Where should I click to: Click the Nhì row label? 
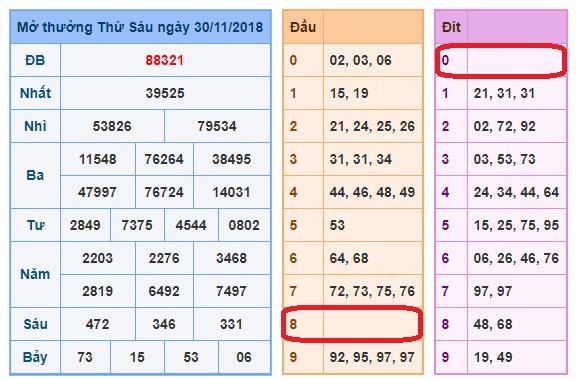(35, 126)
